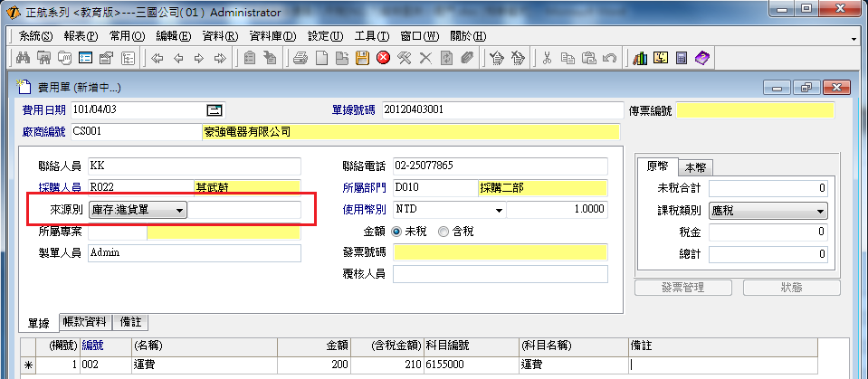This screenshot has width=868, height=379.
Task: Click the floppy disk save icon
Action: [361, 59]
